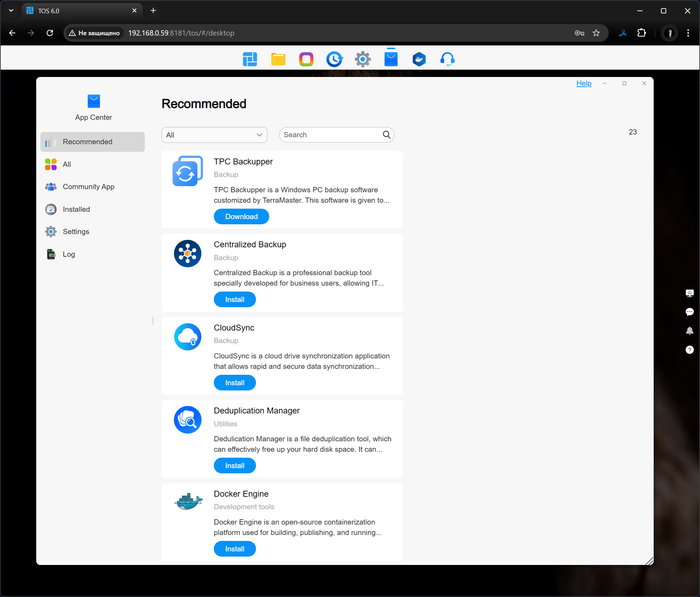Click the TPC Backupper app icon

(188, 171)
